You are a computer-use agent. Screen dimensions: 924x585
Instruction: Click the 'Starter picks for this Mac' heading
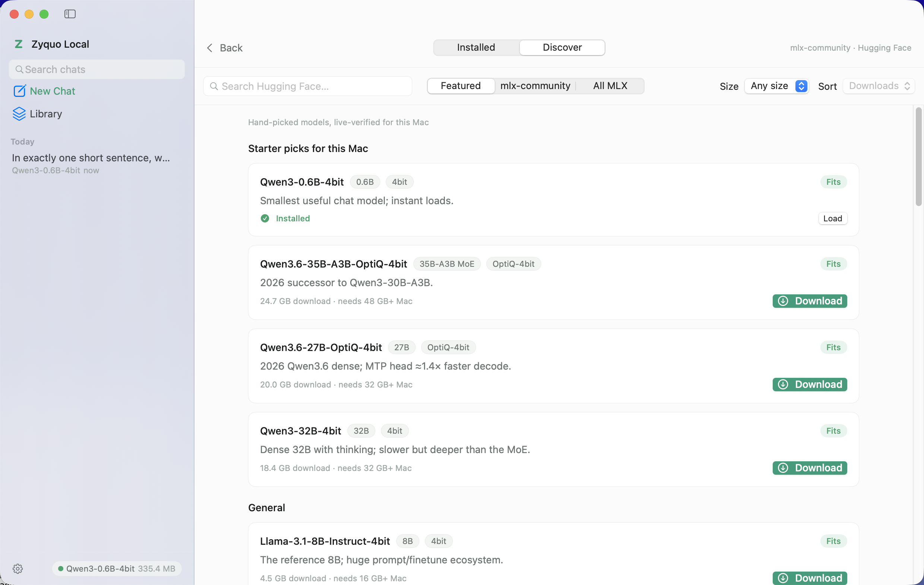pos(308,149)
